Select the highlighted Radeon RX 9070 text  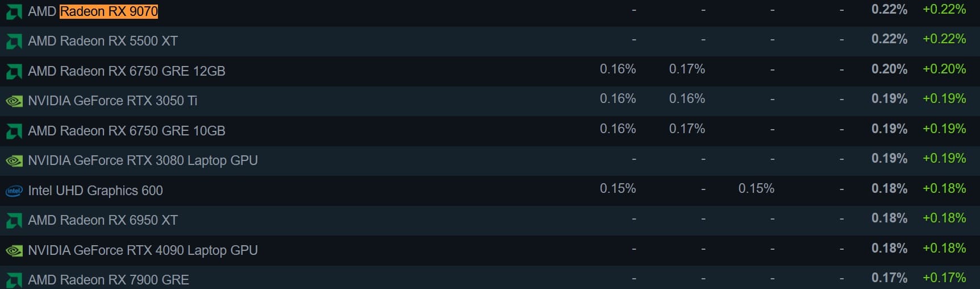[x=109, y=11]
